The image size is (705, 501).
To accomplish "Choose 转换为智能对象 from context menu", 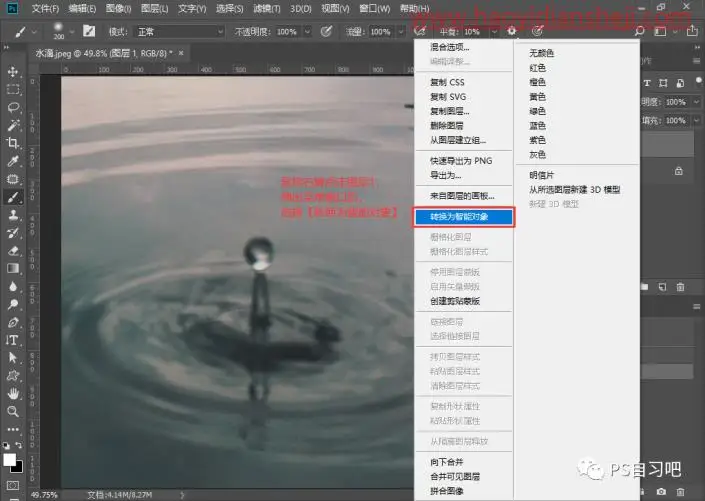I will [x=464, y=217].
